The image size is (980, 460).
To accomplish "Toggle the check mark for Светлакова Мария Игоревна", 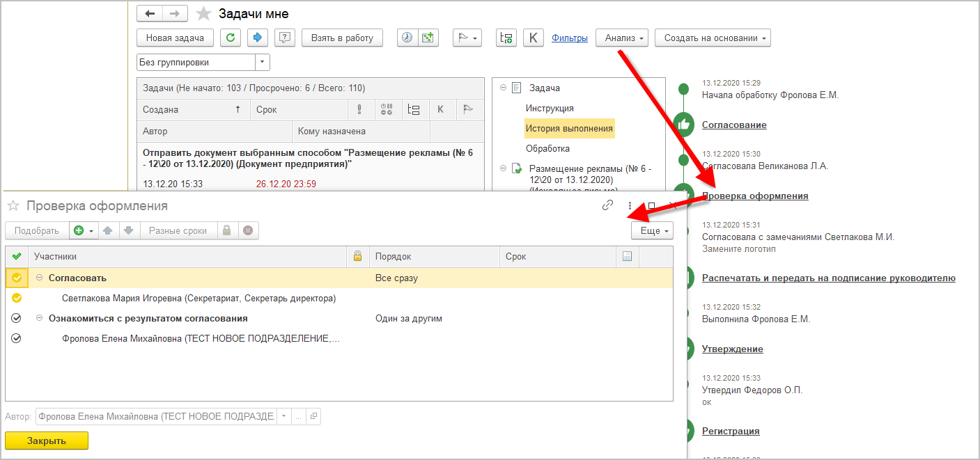I will coord(17,298).
